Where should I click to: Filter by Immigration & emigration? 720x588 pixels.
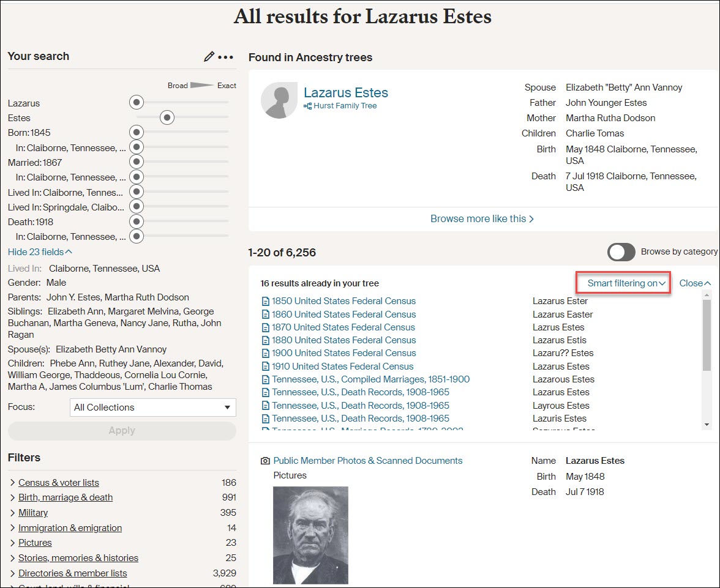(70, 528)
